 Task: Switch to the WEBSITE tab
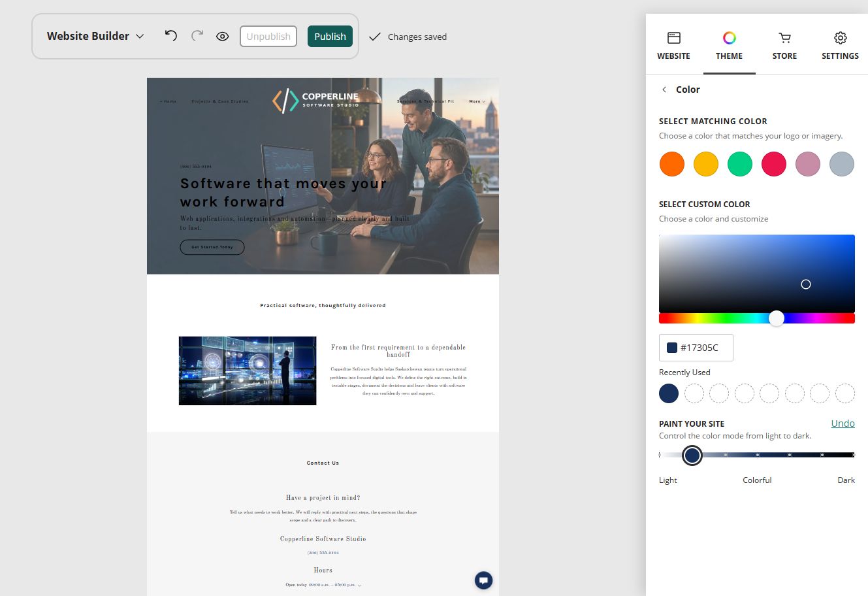(673, 46)
